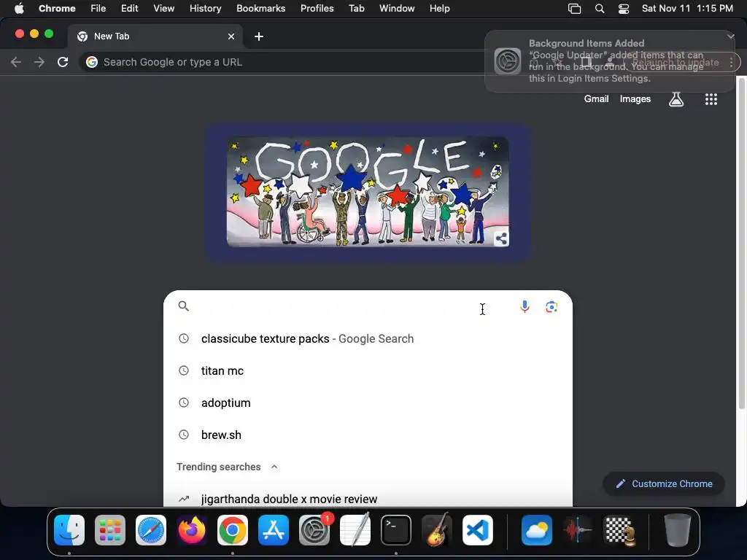The height and width of the screenshot is (560, 747).
Task: Close the New Tab tab
Action: pos(231,36)
